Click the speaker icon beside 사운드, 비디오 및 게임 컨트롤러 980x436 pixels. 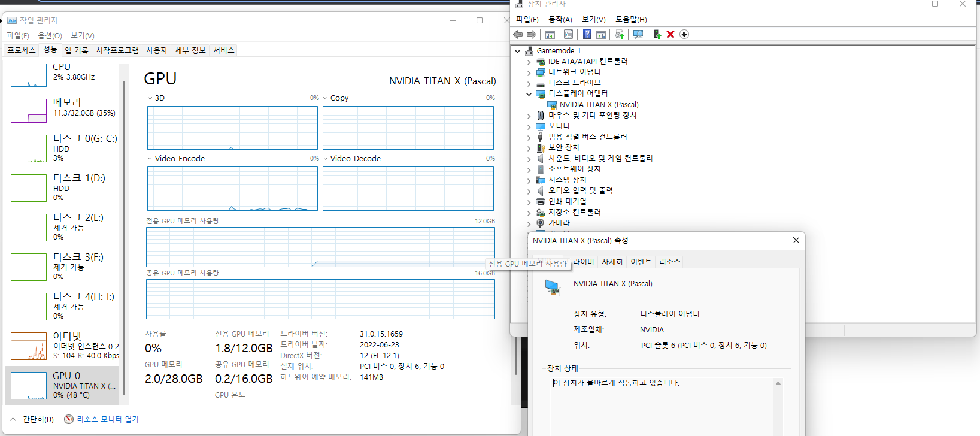pos(541,158)
